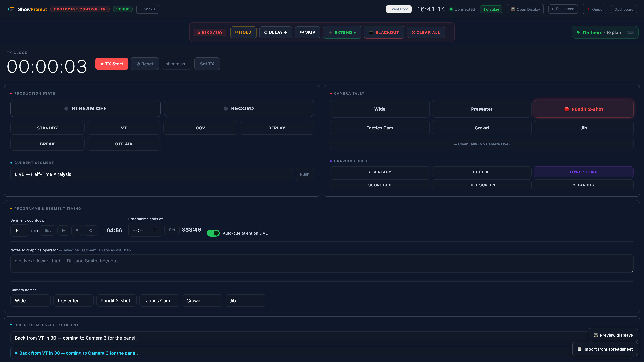Cue GFX LIVE

coord(482,172)
